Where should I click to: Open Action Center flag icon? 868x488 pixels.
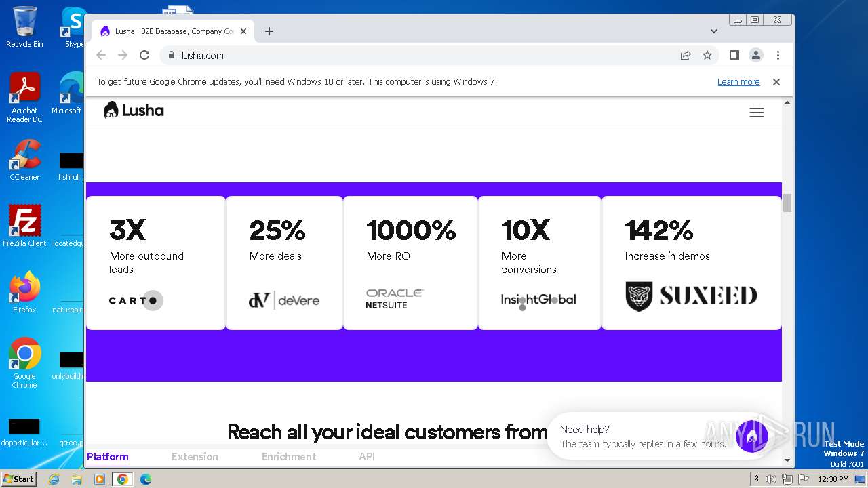tap(802, 479)
